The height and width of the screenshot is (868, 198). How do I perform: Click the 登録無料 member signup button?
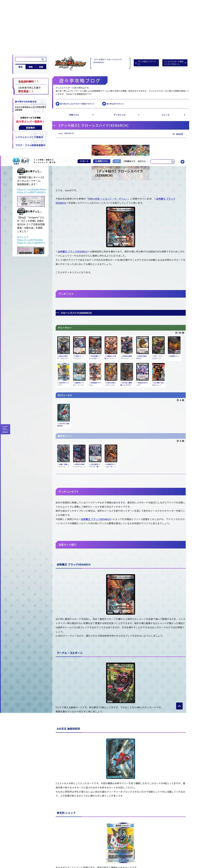(30, 128)
